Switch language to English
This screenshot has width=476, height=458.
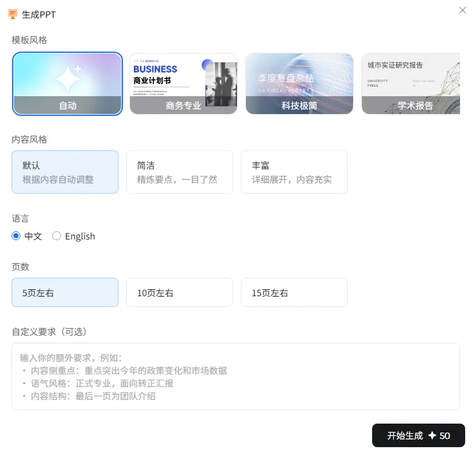click(x=57, y=236)
